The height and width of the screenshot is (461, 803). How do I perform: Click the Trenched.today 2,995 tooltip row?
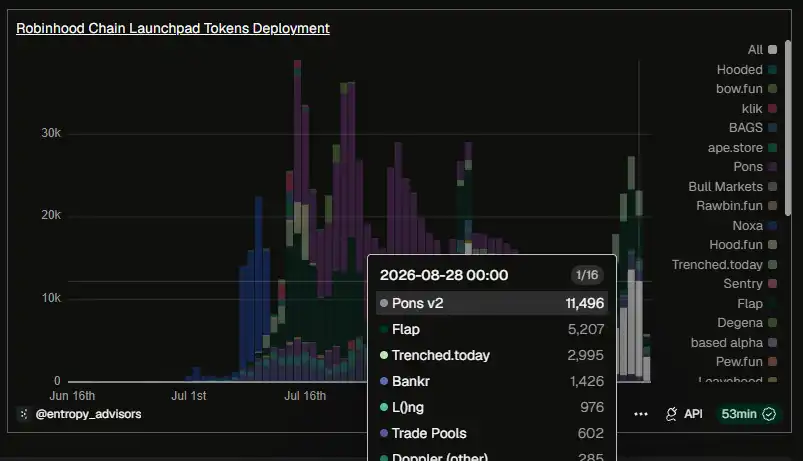coord(492,355)
